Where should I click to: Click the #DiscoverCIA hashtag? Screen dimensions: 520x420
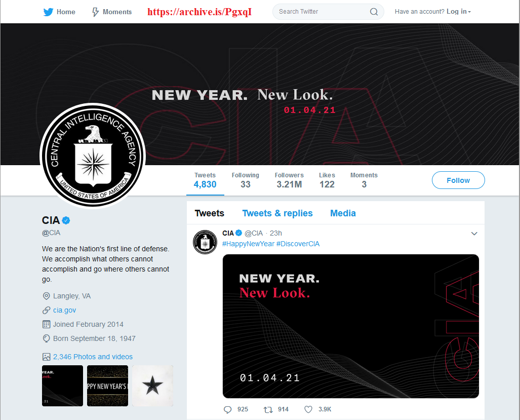coord(298,244)
